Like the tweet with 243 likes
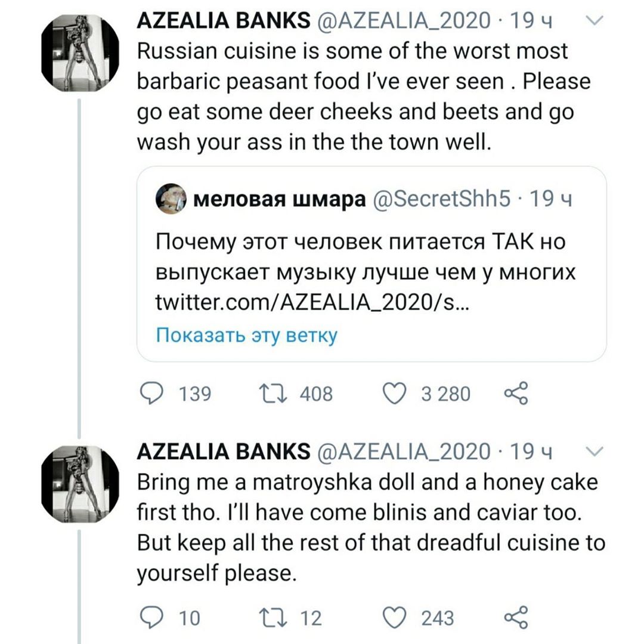Viewport: 644px width, 644px height. [394, 617]
